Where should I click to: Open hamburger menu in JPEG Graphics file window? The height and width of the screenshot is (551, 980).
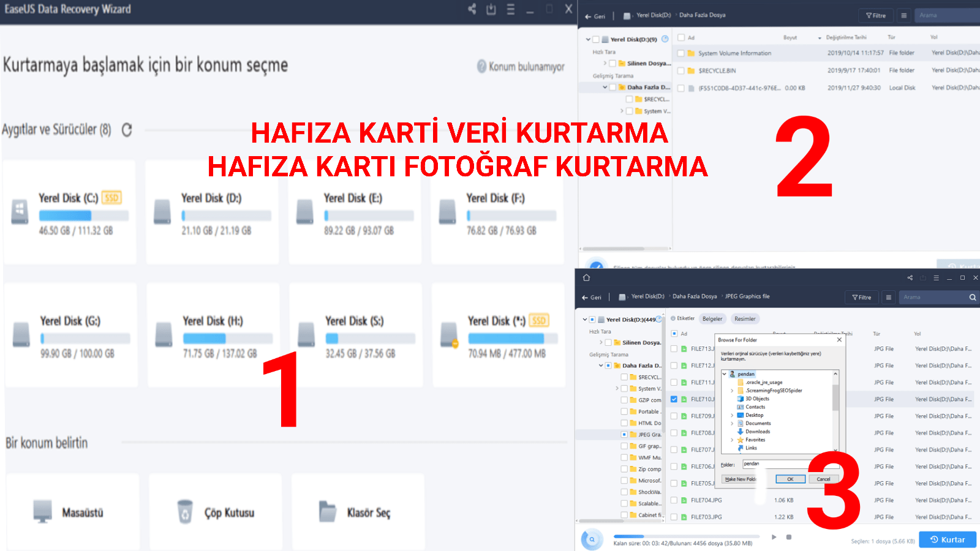pos(936,278)
